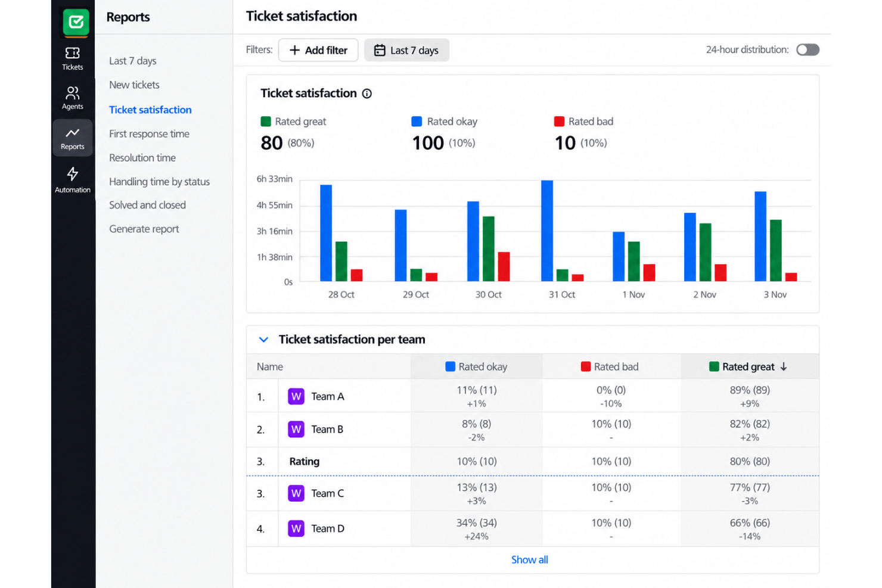Select the Ticket satisfaction report menu item
The width and height of the screenshot is (882, 588).
point(150,110)
